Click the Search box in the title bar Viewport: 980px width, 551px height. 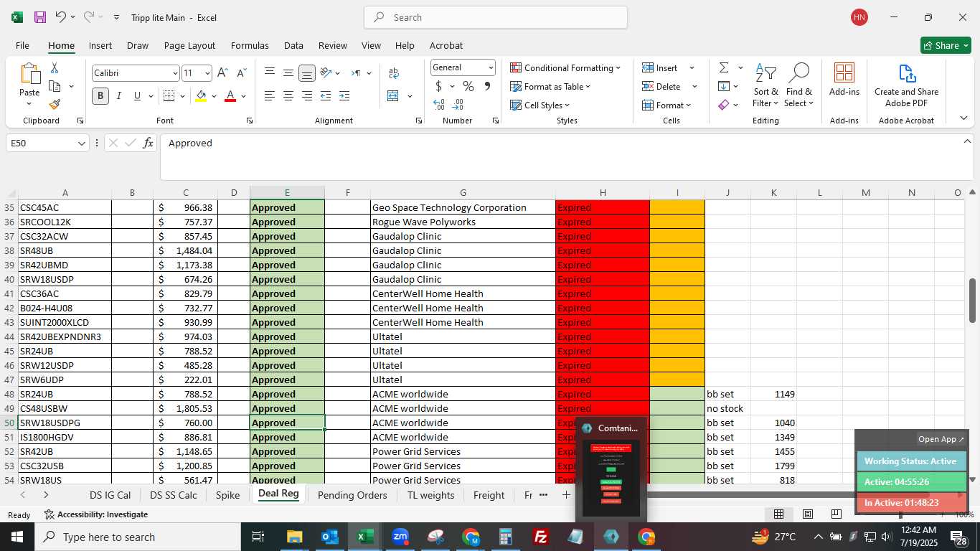[496, 17]
